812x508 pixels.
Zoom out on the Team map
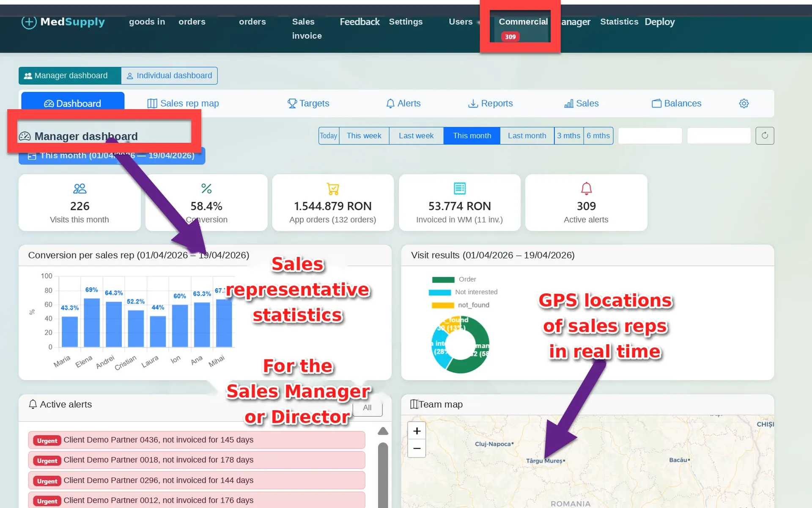click(x=417, y=448)
